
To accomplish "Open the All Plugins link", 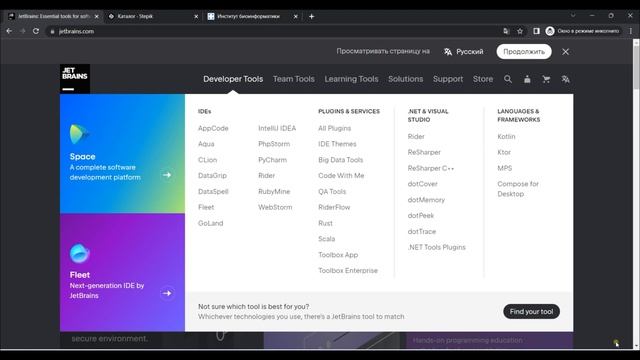I will 335,128.
